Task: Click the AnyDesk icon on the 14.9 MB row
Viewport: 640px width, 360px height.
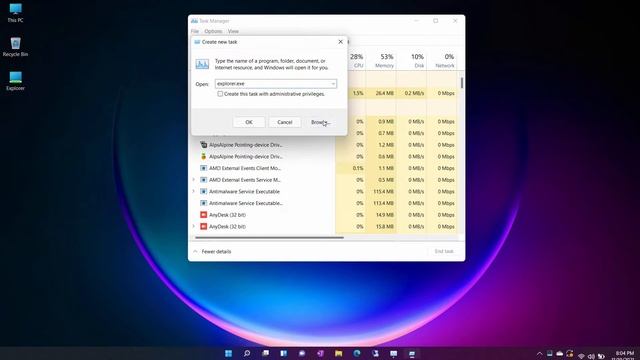Action: [x=203, y=215]
